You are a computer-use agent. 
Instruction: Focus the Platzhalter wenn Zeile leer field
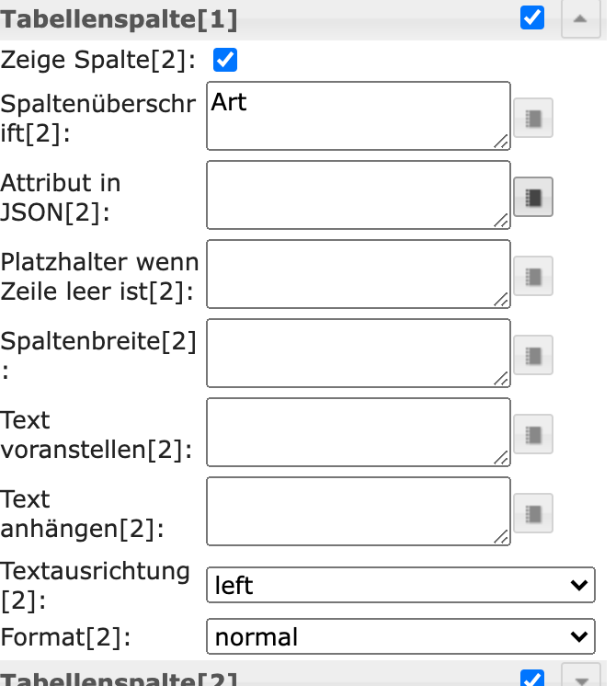(x=358, y=274)
